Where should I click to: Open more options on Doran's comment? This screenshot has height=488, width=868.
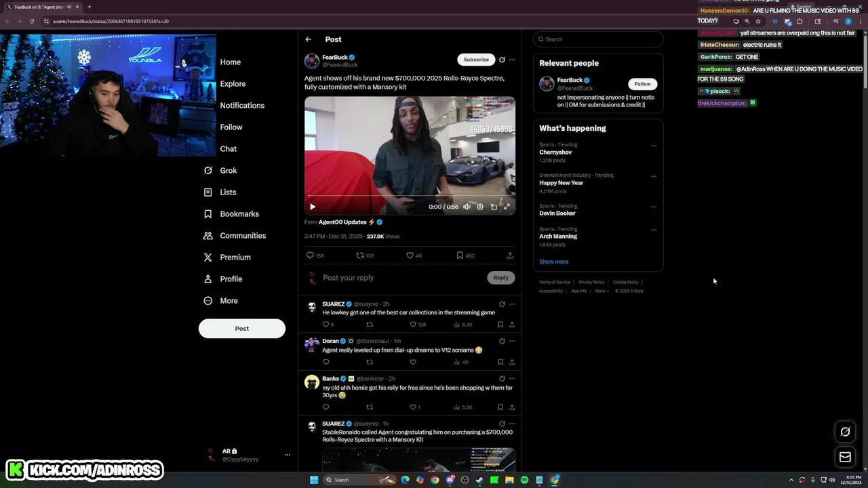click(512, 341)
